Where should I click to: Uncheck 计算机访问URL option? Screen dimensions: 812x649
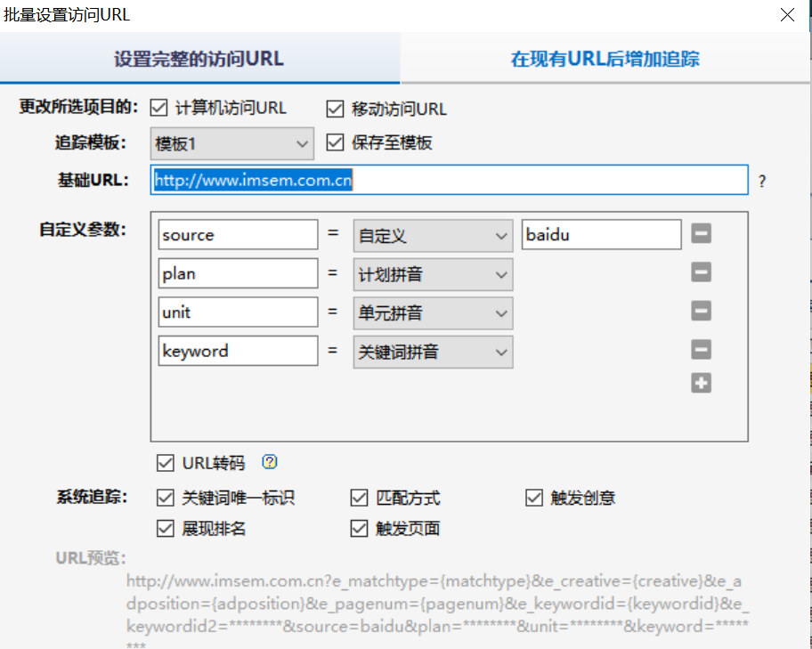pos(158,110)
